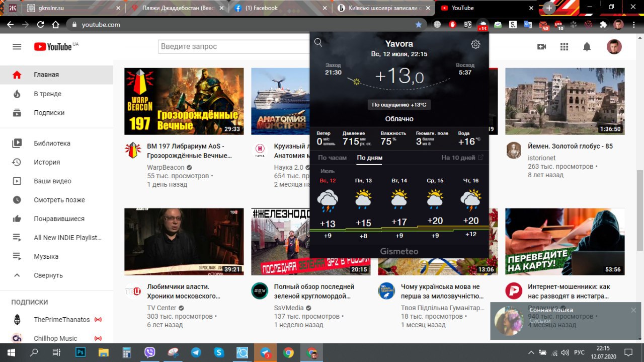Open В тренде in the sidebar
644x362 pixels.
coord(56,94)
